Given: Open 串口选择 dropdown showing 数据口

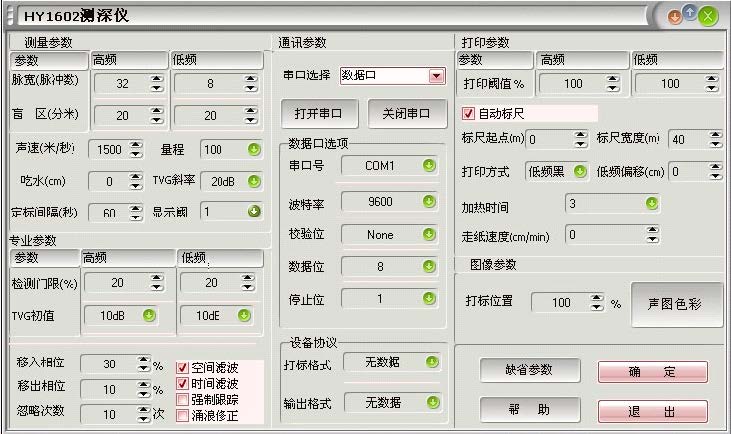Looking at the screenshot, I should 436,76.
